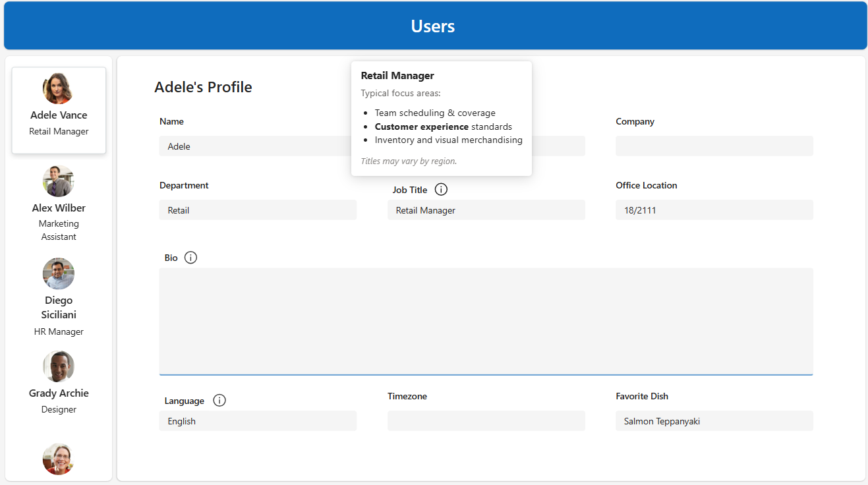Click the Job Title input field
Viewport: 868px width, 485px height.
[486, 210]
